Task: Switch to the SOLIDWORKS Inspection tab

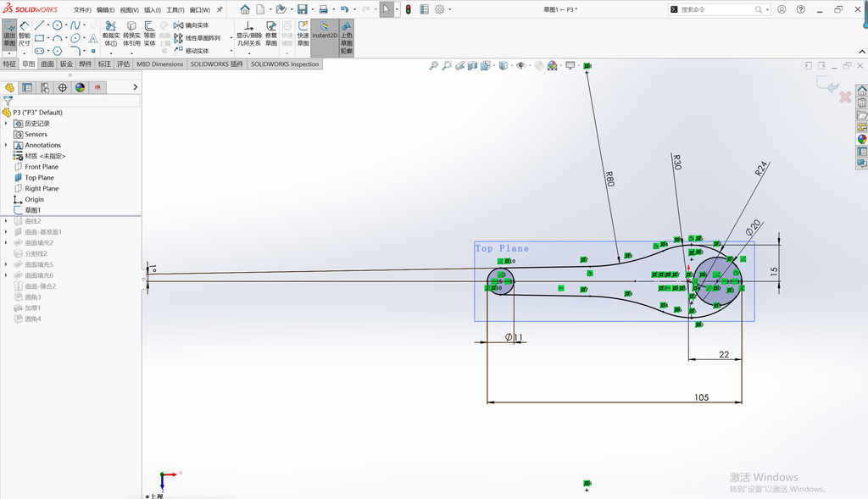Action: tap(285, 64)
